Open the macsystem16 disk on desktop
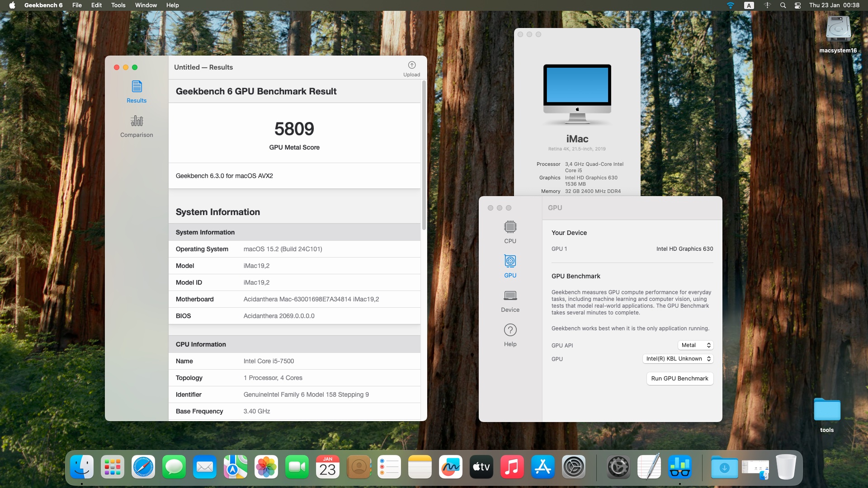 point(838,35)
